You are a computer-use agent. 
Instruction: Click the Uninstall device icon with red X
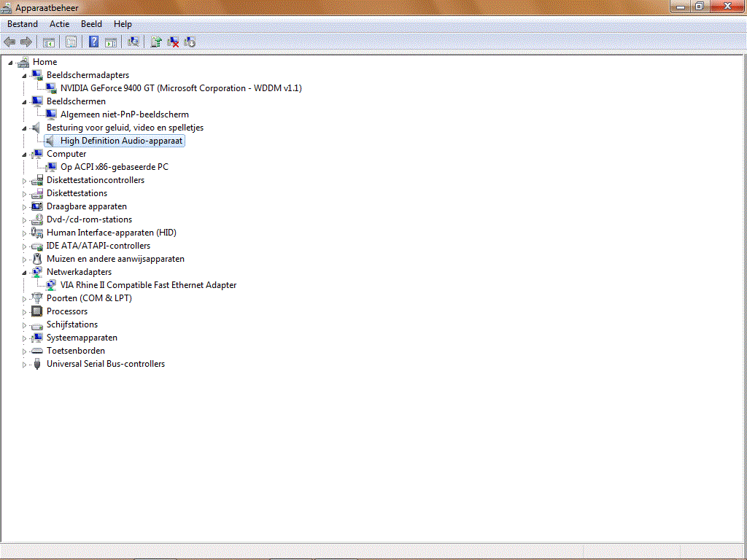[x=173, y=42]
